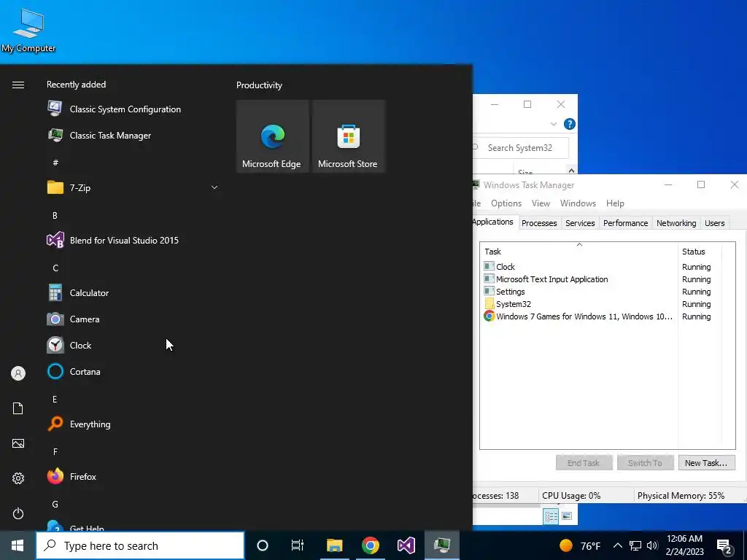Open the user account icon in the Start sidebar
Image resolution: width=747 pixels, height=560 pixels.
(18, 373)
